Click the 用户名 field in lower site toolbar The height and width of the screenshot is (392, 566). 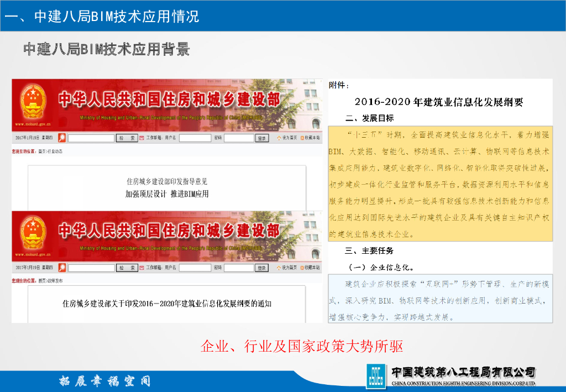pyautogui.click(x=195, y=268)
